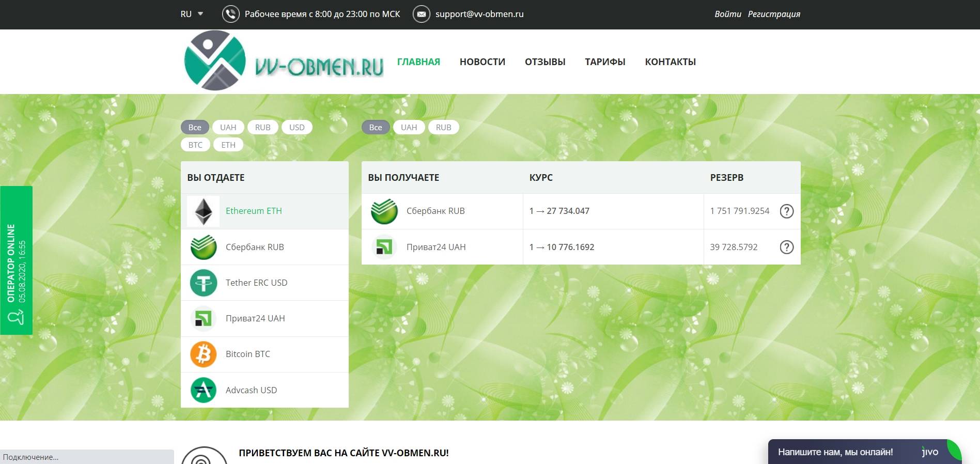
Task: Click the VV-OBMEN.RU site logo
Action: coord(284,60)
